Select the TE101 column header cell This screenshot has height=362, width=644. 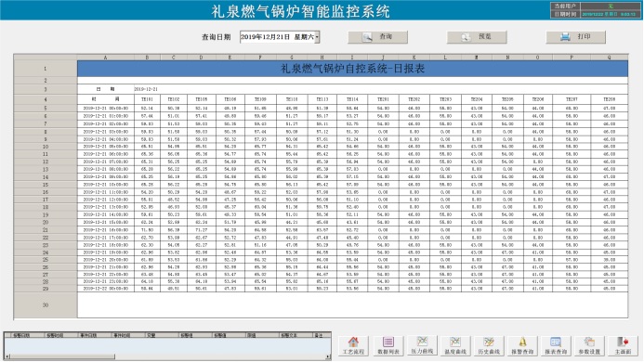click(147, 99)
